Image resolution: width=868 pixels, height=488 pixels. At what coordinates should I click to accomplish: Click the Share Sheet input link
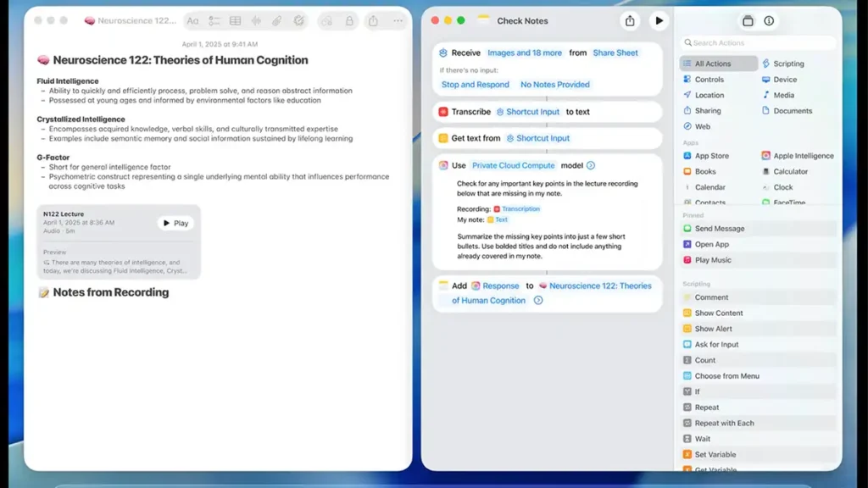615,53
